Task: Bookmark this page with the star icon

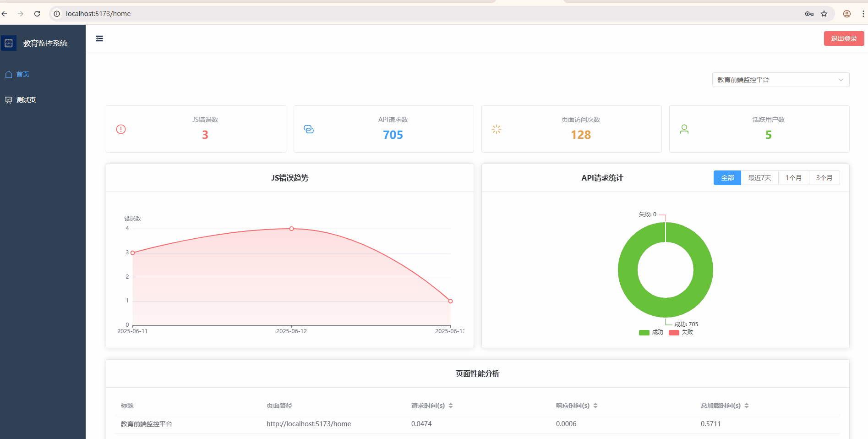Action: click(x=824, y=14)
